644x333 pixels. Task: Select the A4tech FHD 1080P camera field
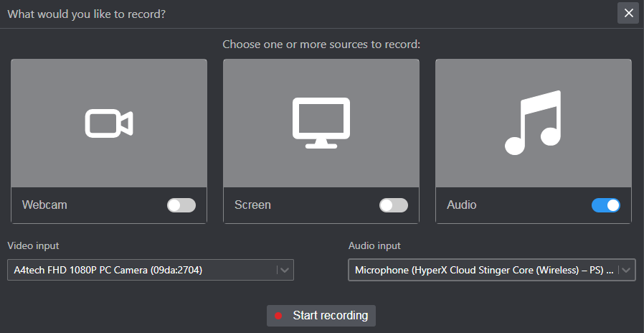coord(151,270)
